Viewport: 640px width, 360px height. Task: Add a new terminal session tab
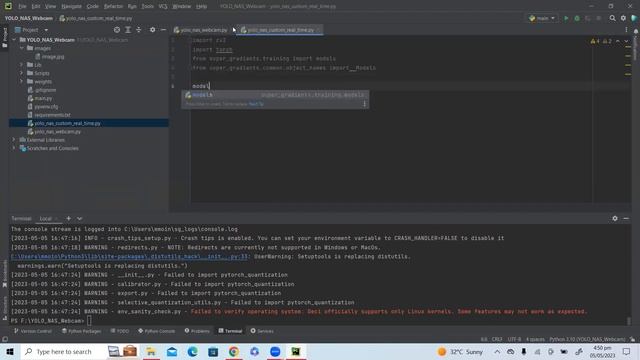point(69,219)
